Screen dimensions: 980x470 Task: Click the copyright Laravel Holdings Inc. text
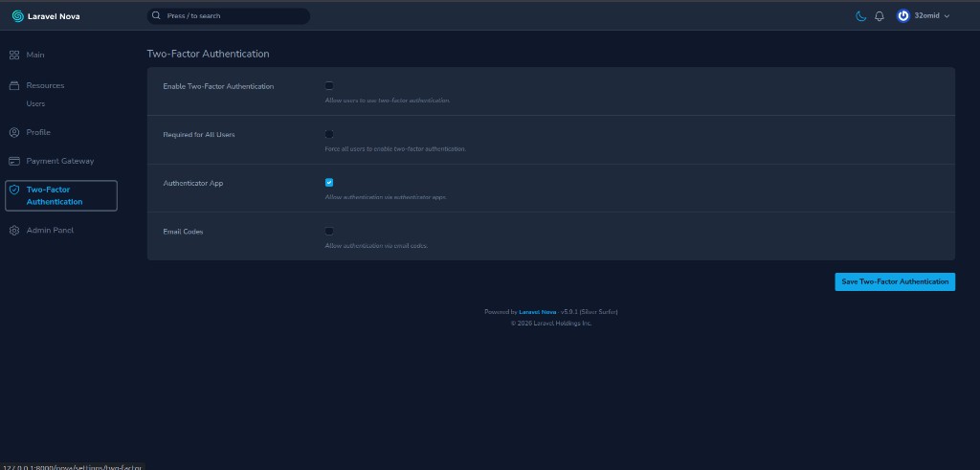point(551,324)
